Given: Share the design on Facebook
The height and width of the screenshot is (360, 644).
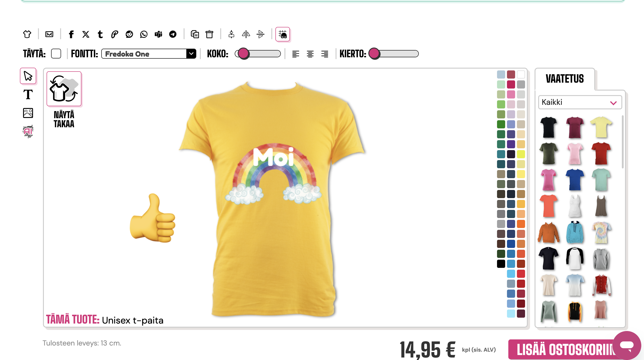Looking at the screenshot, I should 71,34.
